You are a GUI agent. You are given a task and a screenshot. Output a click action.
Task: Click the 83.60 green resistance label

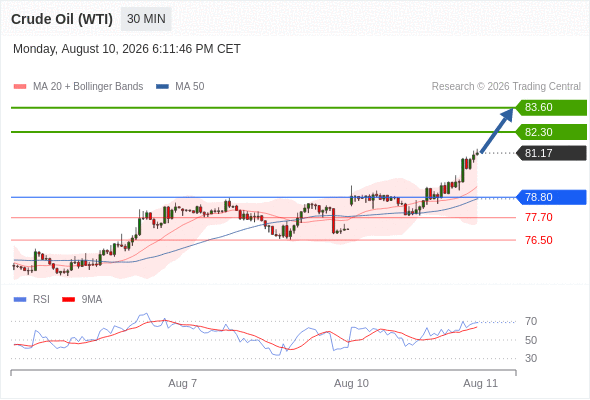[551, 108]
